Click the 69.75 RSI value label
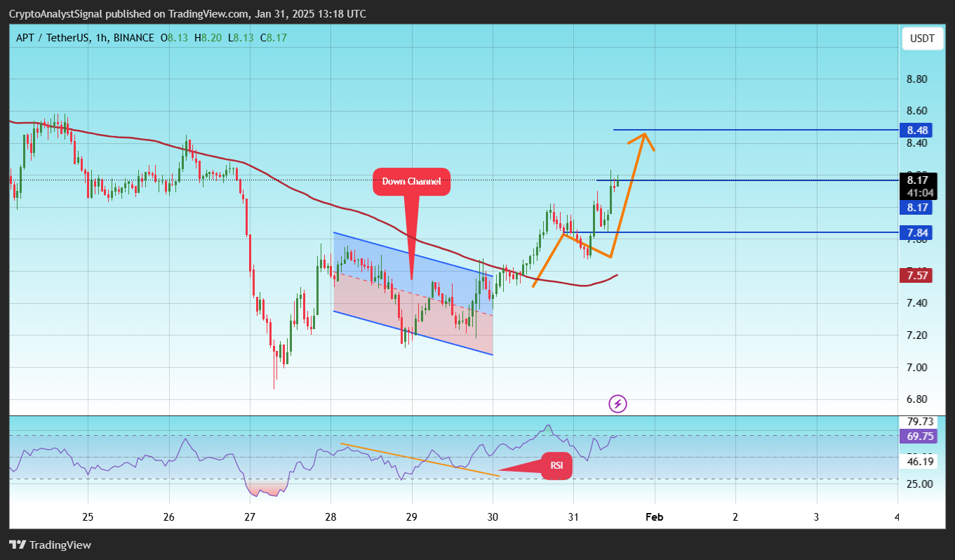The height and width of the screenshot is (560, 955). click(918, 436)
